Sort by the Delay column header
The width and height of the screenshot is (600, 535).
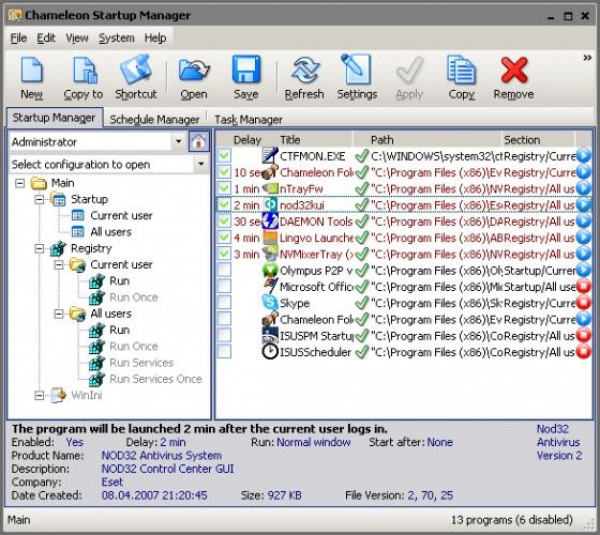click(x=247, y=140)
